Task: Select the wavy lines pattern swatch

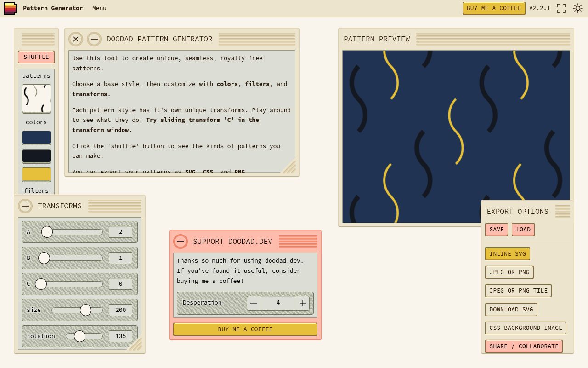Action: (x=36, y=98)
